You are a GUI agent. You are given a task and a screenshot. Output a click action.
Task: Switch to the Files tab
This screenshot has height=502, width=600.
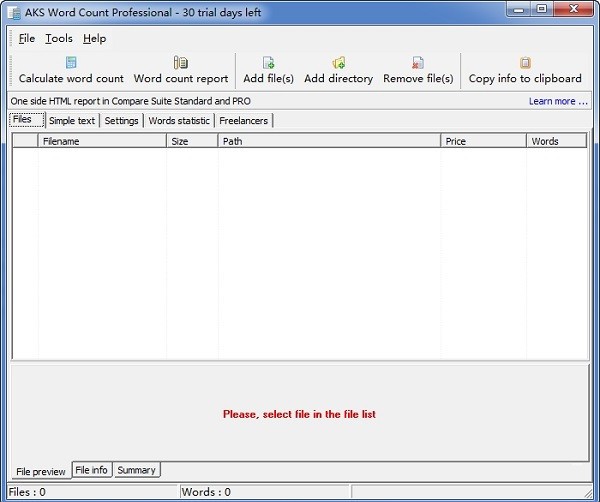(27, 119)
